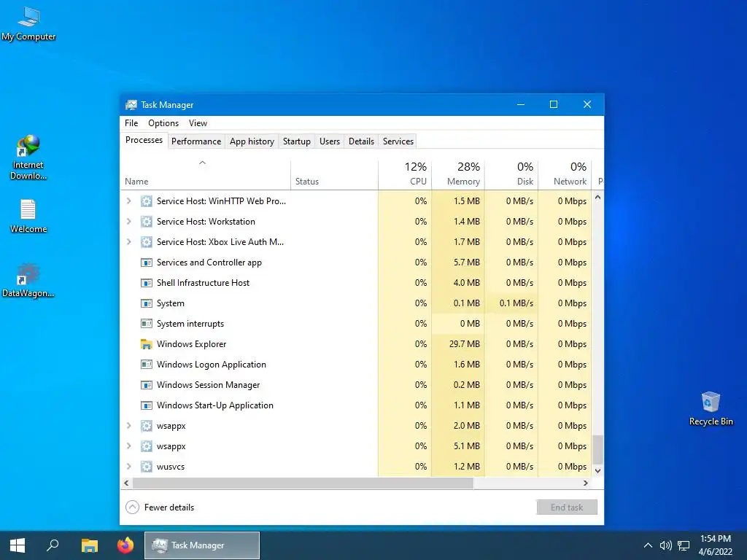Click Service Host: Workstation gear icon
Screen dimensions: 747x560
click(x=146, y=222)
